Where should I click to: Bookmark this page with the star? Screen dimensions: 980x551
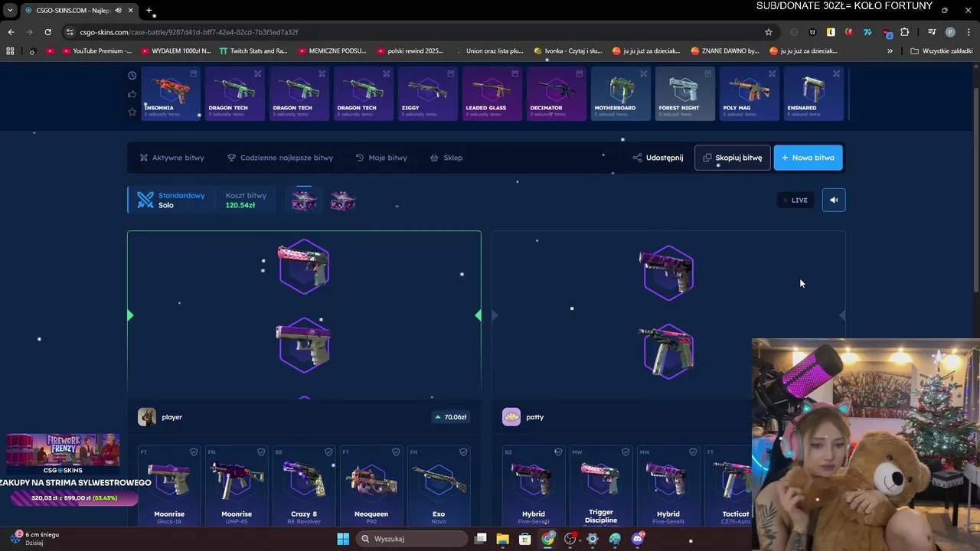pyautogui.click(x=769, y=32)
